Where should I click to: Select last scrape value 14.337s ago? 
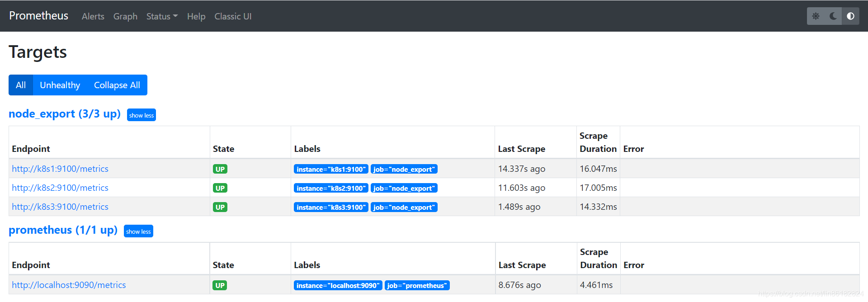pos(522,169)
